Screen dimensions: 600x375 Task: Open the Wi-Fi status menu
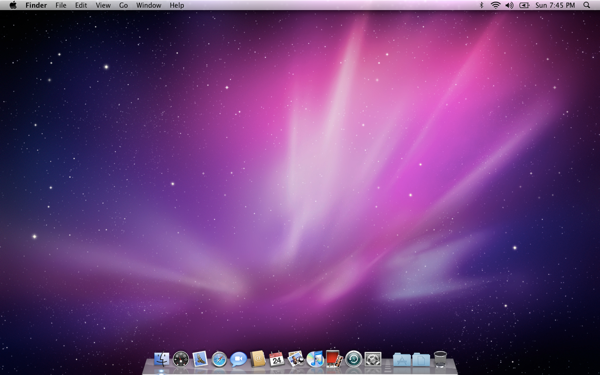point(496,5)
